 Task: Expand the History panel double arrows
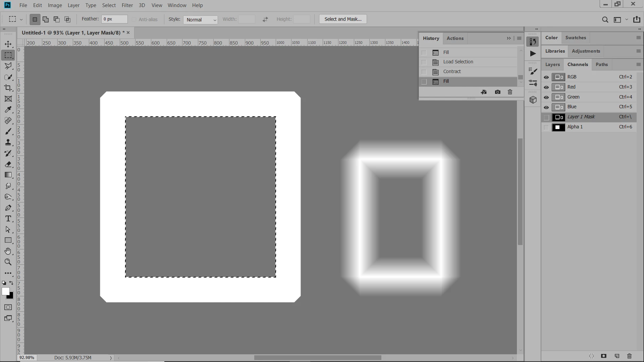point(508,38)
